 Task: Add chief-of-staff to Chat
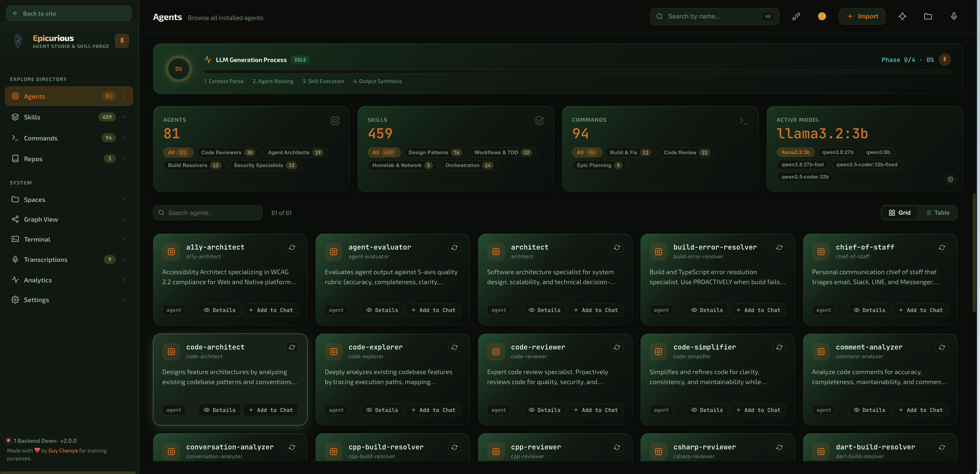pos(920,310)
